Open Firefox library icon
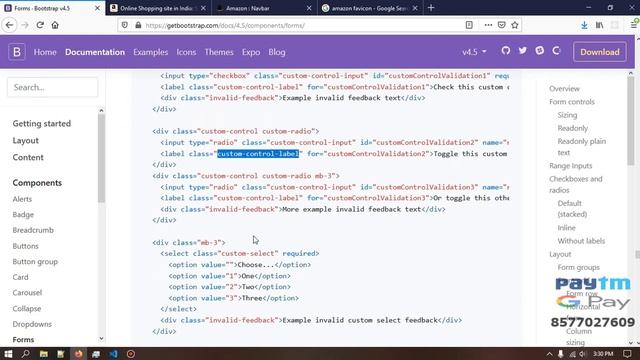 (599, 25)
